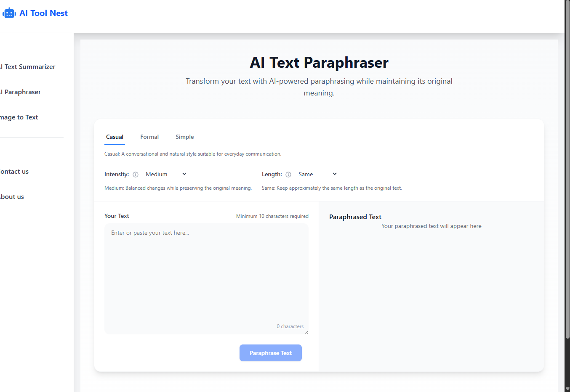
Task: Click the Paraphrase Text button
Action: point(270,353)
